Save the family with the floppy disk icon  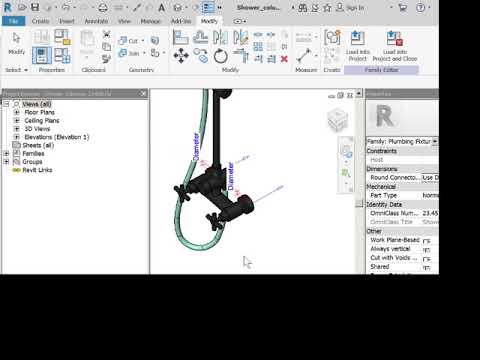tap(35, 7)
